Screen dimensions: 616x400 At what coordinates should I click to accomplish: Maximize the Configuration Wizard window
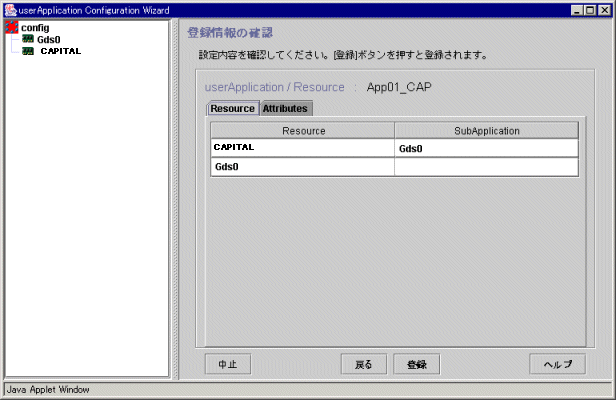[590, 10]
